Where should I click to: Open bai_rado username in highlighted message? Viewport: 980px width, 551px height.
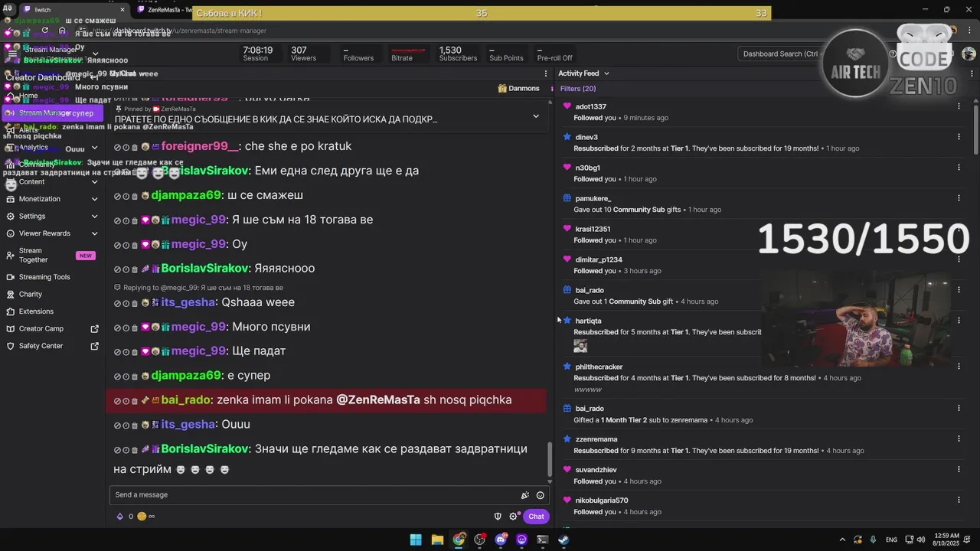click(x=186, y=400)
